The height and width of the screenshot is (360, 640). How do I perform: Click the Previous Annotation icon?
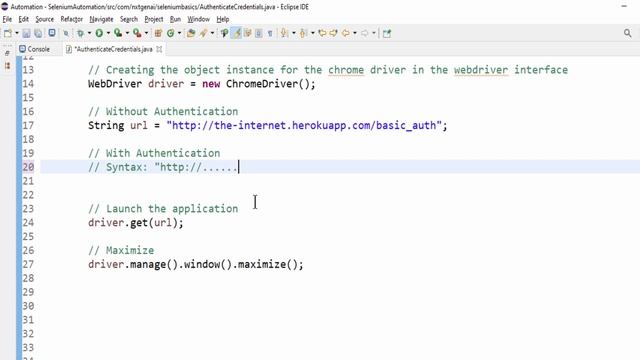(x=303, y=33)
